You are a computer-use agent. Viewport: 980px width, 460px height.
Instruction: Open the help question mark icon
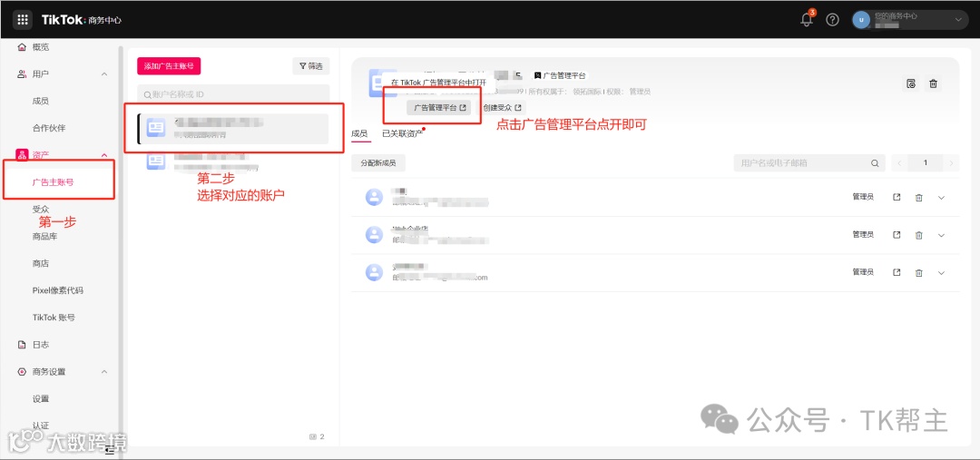[x=832, y=20]
